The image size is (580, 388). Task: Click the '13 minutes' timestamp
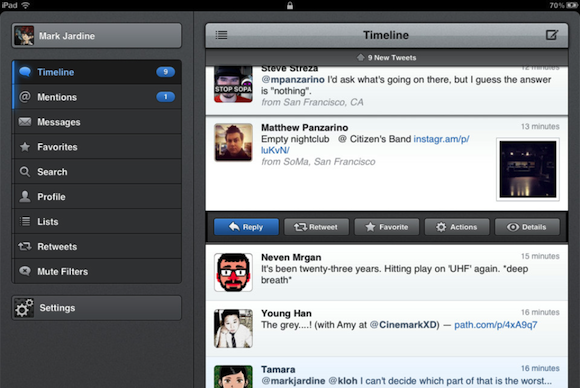(x=540, y=126)
